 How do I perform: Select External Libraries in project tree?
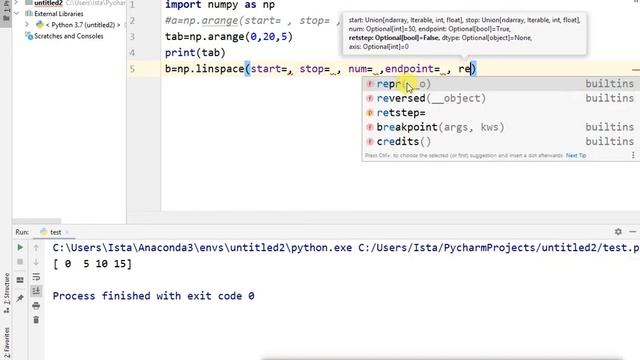pos(59,13)
